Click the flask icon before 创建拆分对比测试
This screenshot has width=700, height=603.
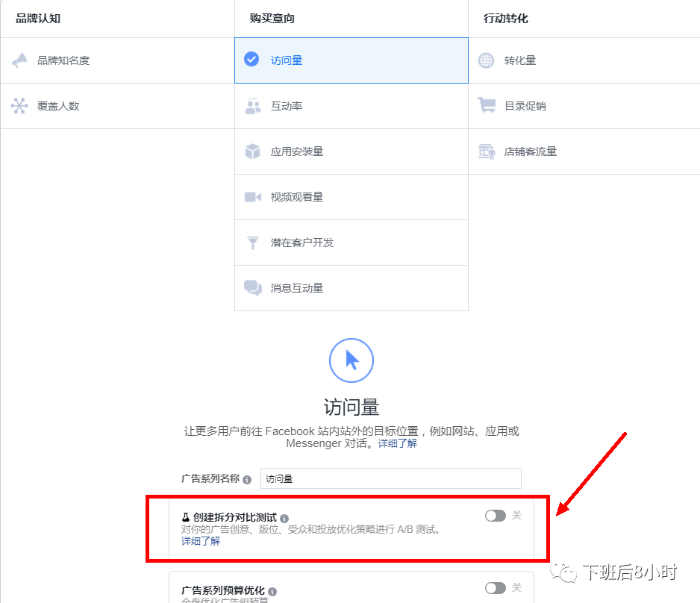[x=186, y=517]
